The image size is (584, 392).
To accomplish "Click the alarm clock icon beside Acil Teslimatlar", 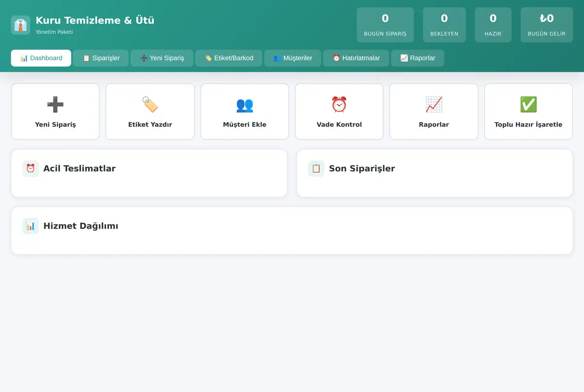I will tap(31, 168).
